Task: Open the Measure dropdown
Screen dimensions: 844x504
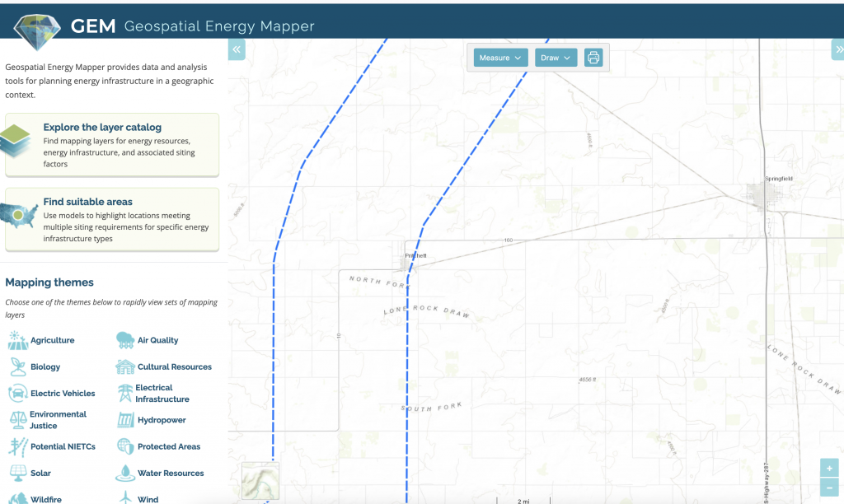Action: (500, 58)
